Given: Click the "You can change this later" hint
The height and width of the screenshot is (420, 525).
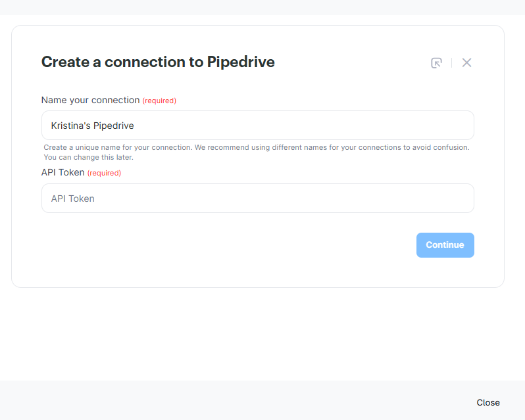Looking at the screenshot, I should (x=88, y=157).
